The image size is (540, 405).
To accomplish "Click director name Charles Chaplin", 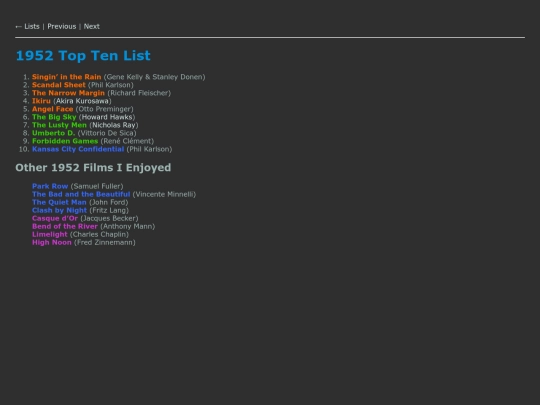I will point(99,235).
